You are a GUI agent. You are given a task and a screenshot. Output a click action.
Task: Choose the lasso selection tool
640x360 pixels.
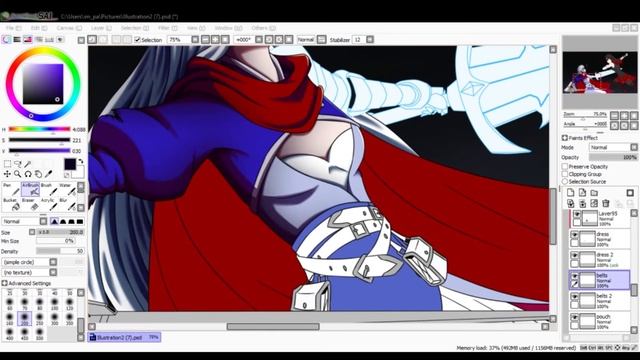click(x=18, y=164)
